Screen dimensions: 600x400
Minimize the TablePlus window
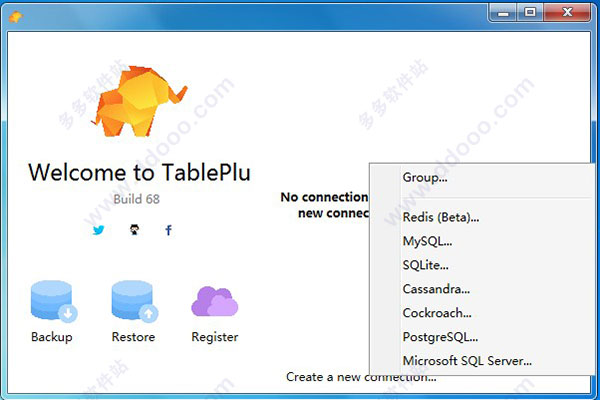coord(504,13)
